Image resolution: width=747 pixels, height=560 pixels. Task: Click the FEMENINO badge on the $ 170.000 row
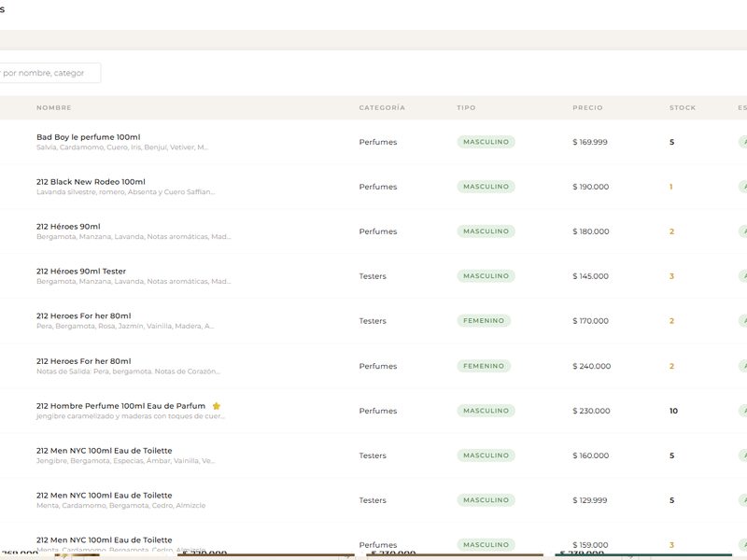(484, 321)
